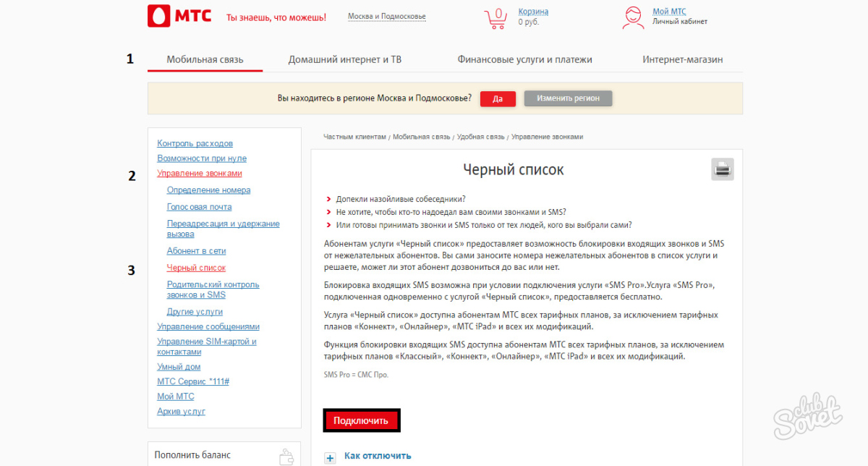
Task: Open МТС Сервис *111# link
Action: pyautogui.click(x=193, y=381)
